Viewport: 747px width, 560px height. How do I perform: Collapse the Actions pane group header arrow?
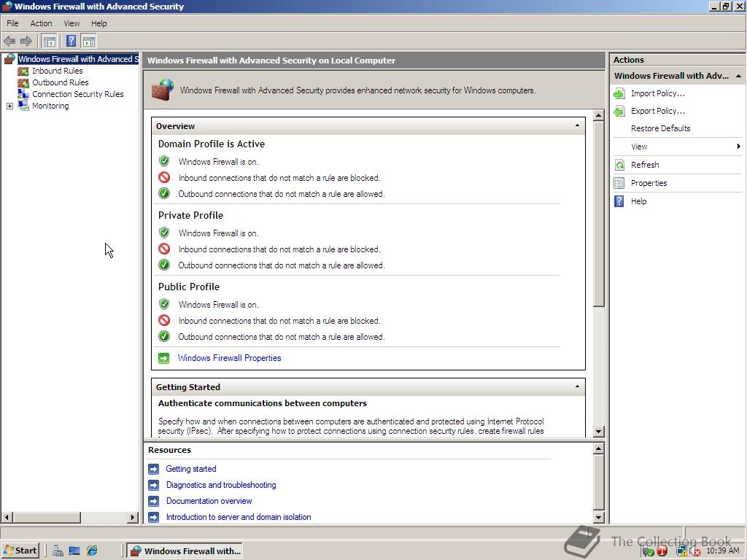pos(738,76)
